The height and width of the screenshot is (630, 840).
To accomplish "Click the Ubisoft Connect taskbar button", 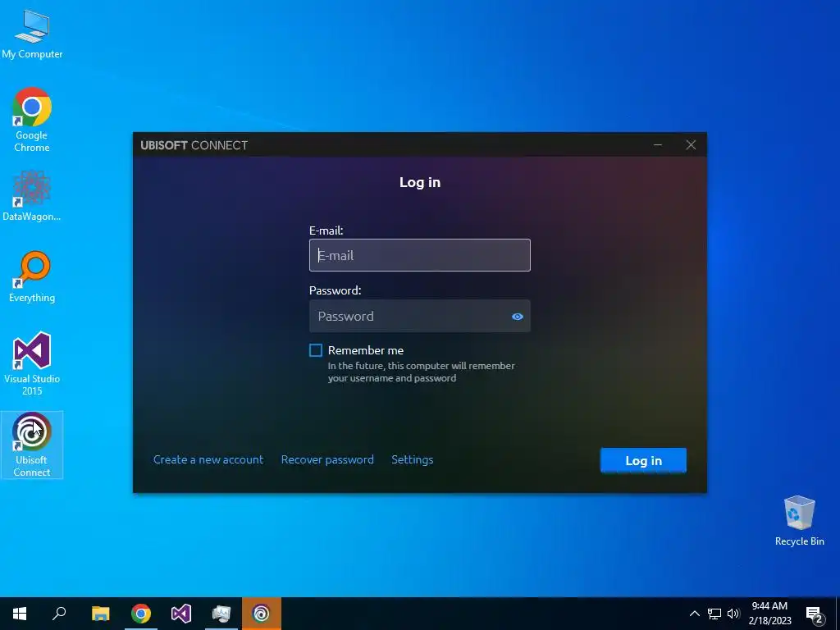I will pyautogui.click(x=262, y=614).
